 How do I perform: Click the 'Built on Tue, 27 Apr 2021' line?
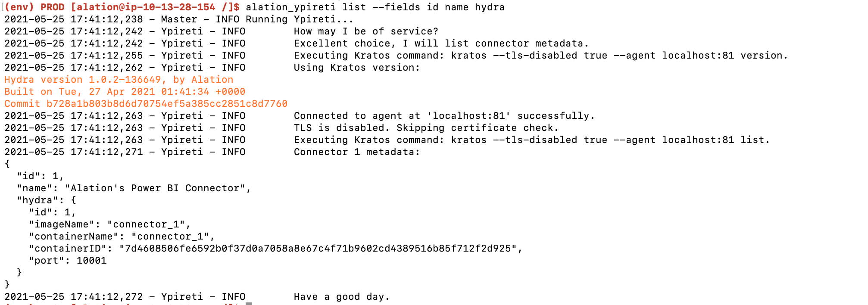(125, 92)
